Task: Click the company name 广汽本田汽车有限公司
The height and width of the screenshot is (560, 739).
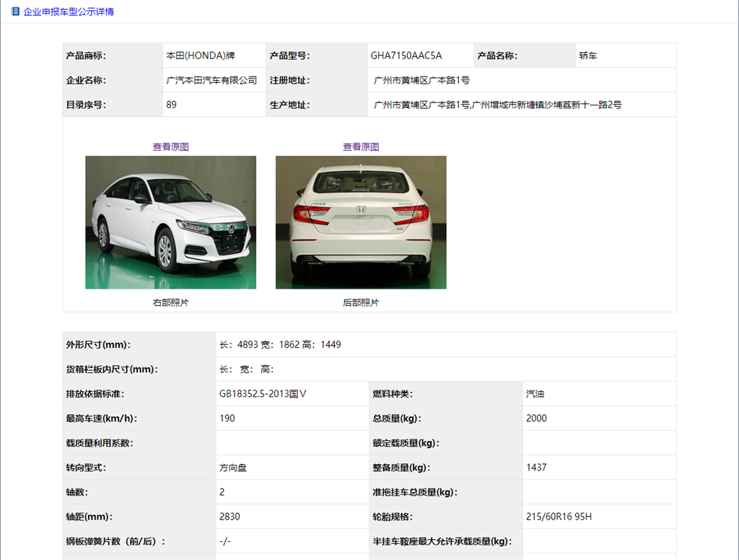Action: click(211, 80)
